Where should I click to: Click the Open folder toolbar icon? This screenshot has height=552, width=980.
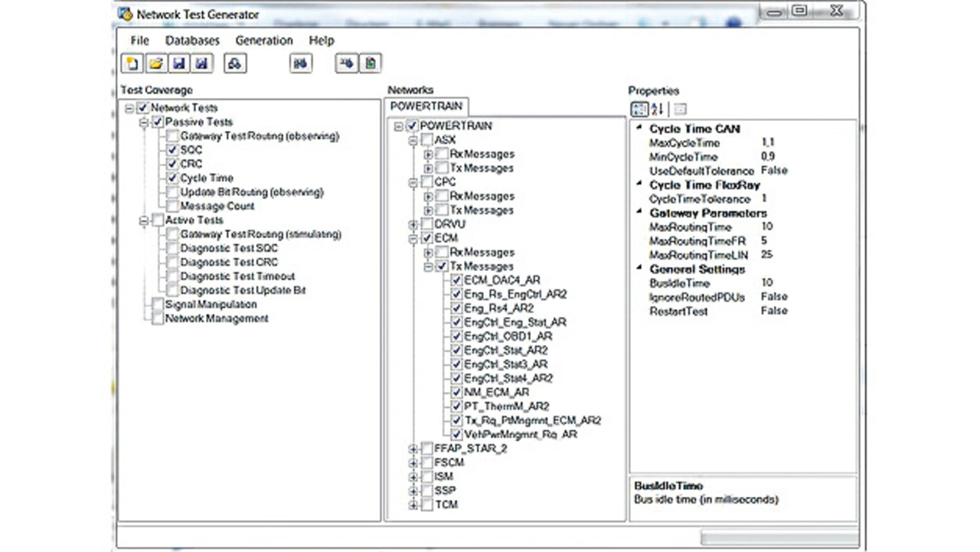coord(155,64)
